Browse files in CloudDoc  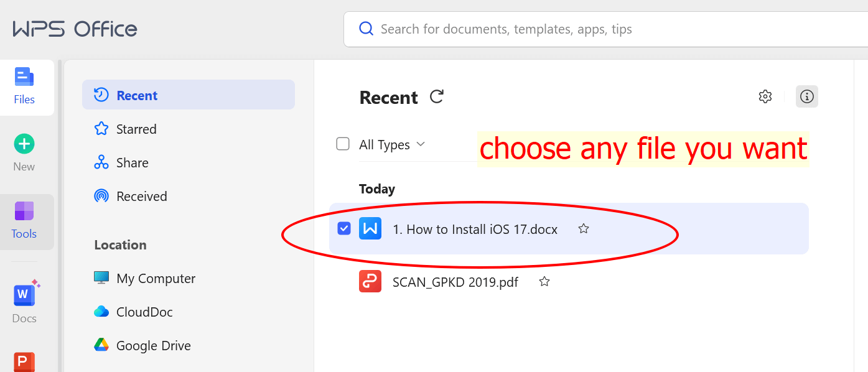click(x=146, y=312)
